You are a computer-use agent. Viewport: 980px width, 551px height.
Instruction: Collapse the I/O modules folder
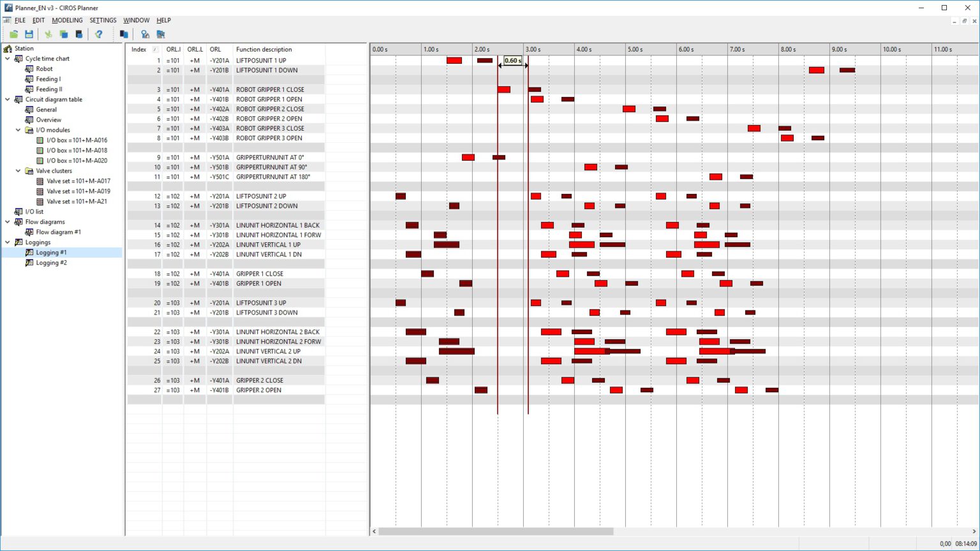click(x=18, y=130)
